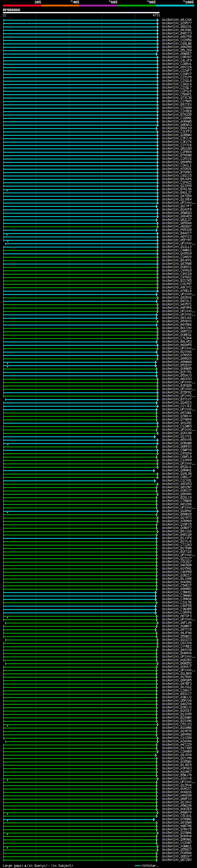
Task: Select the UniRef100_A8TUF3 hit label
Action: point(176,616)
